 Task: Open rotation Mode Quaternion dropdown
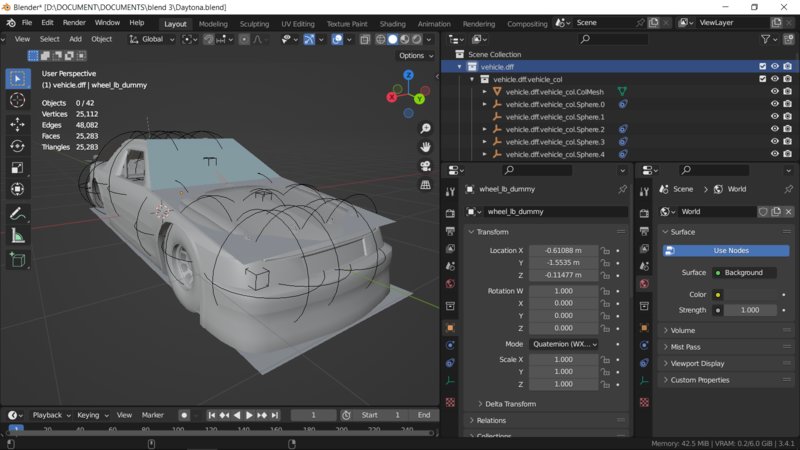tap(564, 344)
